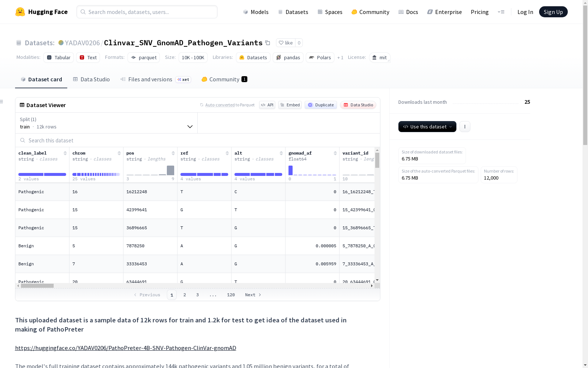Viewport: 588px width, 368px height.
Task: Sort the alt column via its sort icon
Action: (281, 153)
